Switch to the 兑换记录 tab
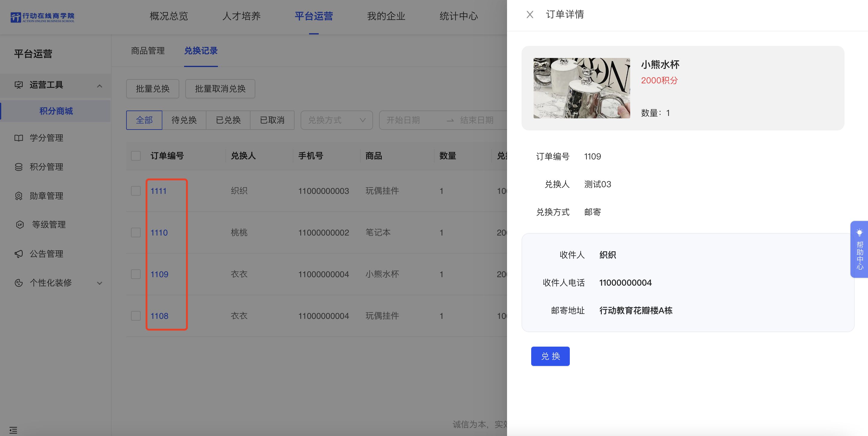Image resolution: width=868 pixels, height=436 pixels. [x=201, y=51]
